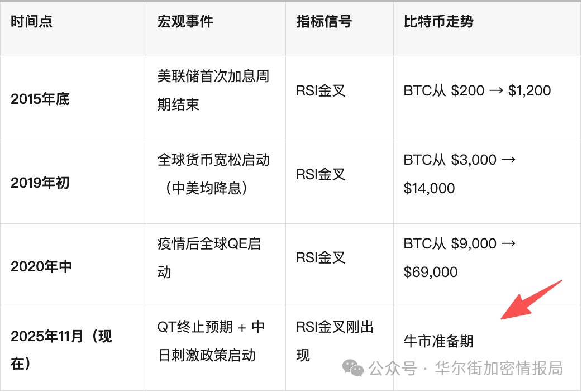Select the 比特币走势 column header
Image resolution: width=582 pixels, height=392 pixels.
coord(438,22)
